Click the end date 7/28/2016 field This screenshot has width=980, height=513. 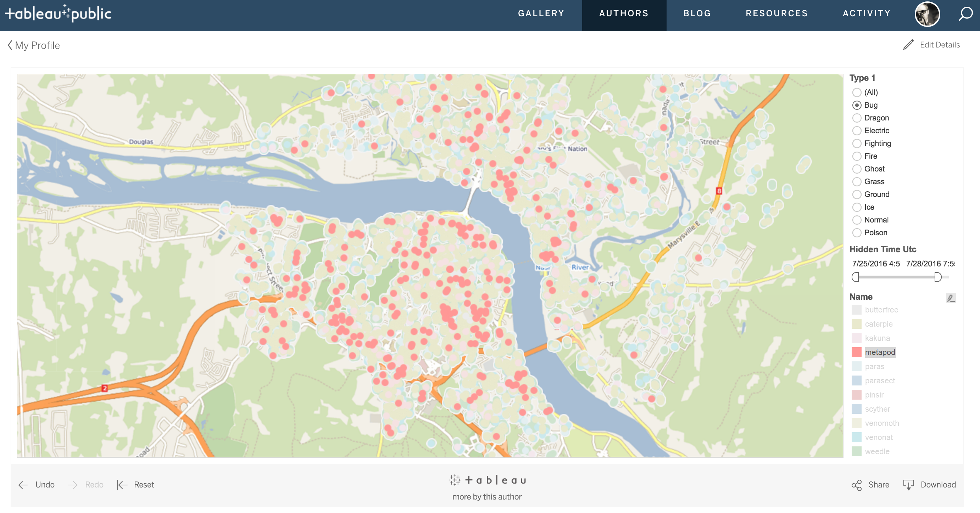930,264
